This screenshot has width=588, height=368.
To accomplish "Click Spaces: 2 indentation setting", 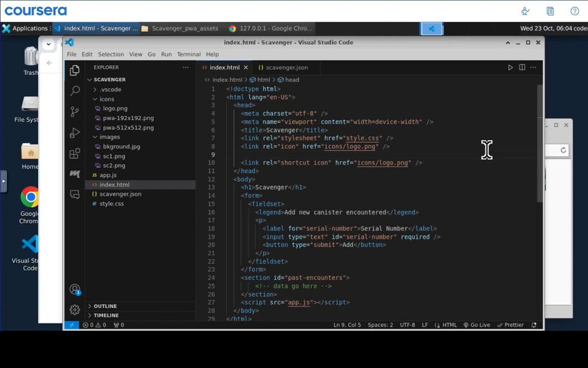I will coord(380,325).
